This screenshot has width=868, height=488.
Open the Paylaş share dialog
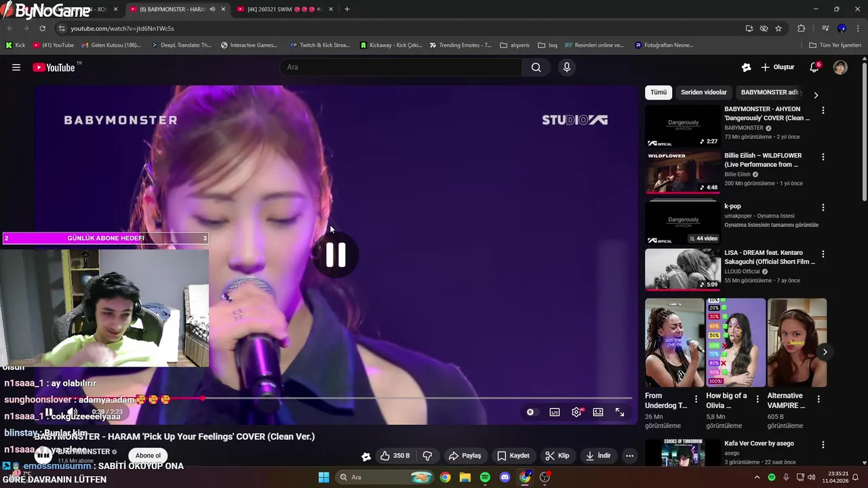465,455
